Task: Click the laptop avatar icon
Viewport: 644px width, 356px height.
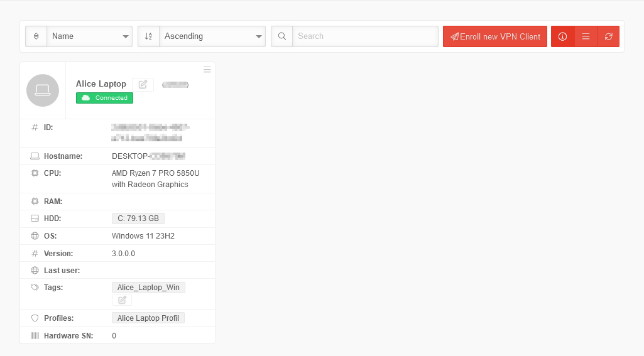Action: pos(43,90)
